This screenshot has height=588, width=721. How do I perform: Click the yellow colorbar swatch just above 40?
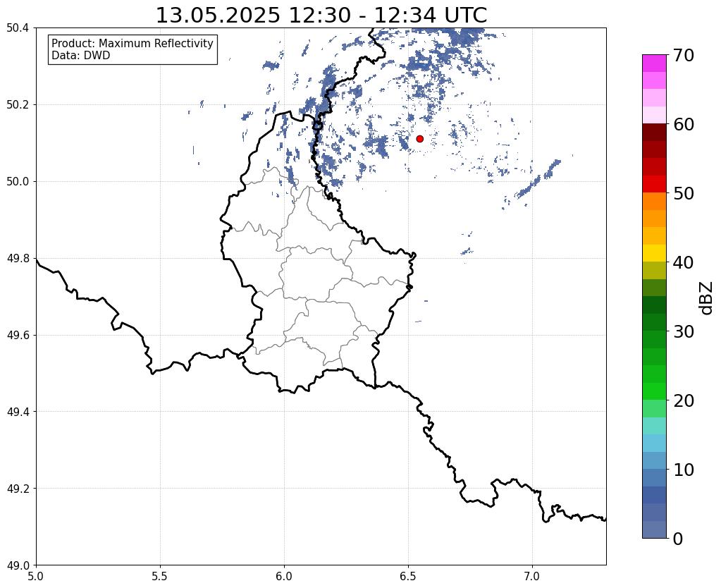[x=654, y=253]
